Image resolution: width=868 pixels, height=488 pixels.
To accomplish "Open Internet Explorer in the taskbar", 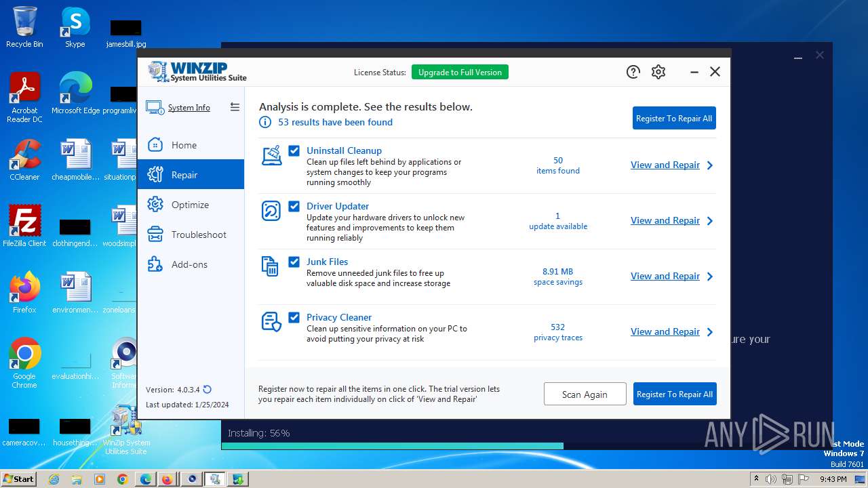I will click(54, 479).
